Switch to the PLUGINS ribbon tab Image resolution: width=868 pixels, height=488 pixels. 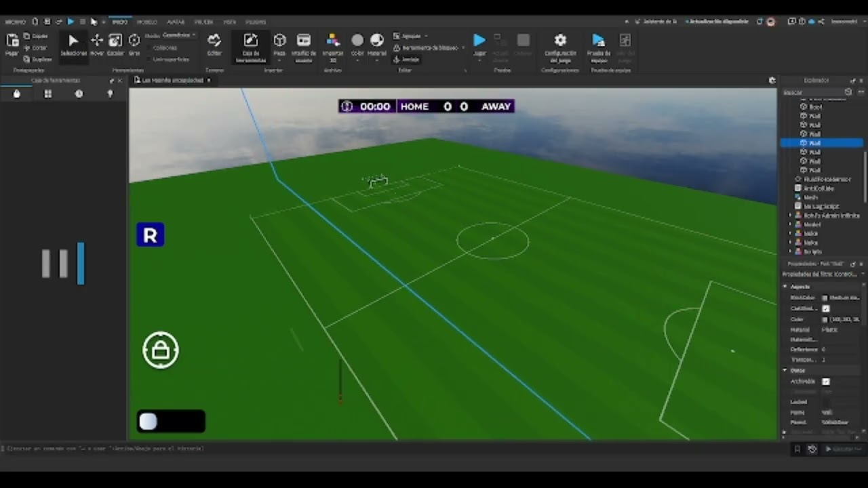point(256,22)
